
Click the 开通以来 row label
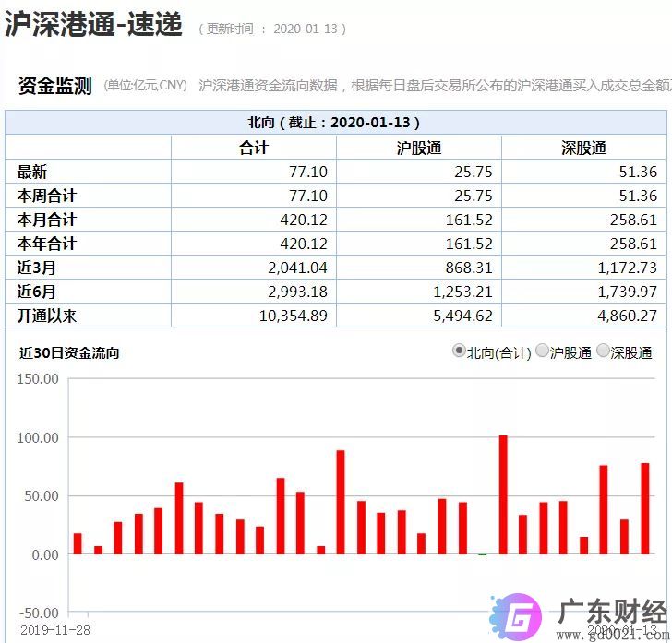pyautogui.click(x=47, y=316)
